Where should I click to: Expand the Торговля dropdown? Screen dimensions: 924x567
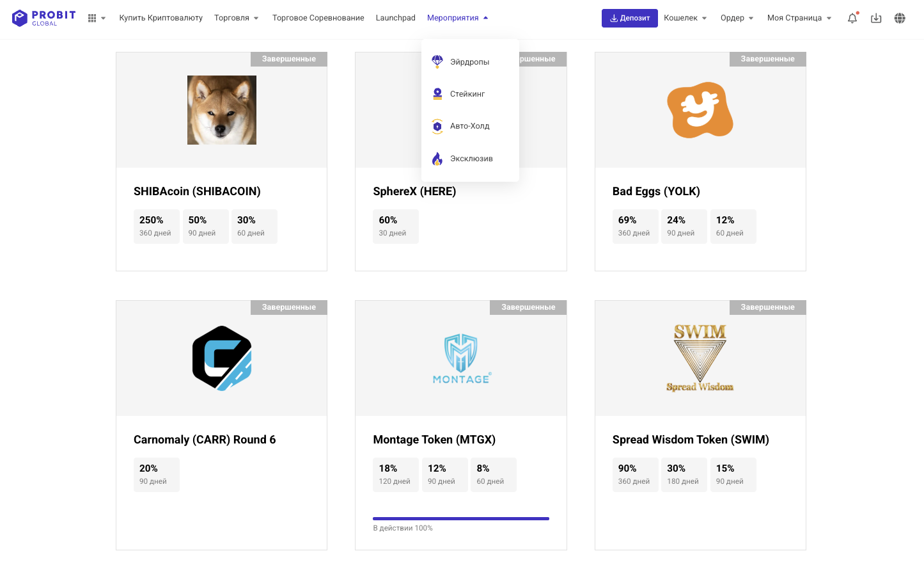[236, 18]
